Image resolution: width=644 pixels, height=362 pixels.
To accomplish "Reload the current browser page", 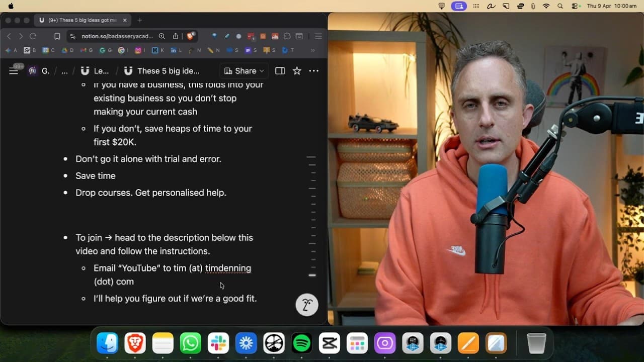I will 33,36.
